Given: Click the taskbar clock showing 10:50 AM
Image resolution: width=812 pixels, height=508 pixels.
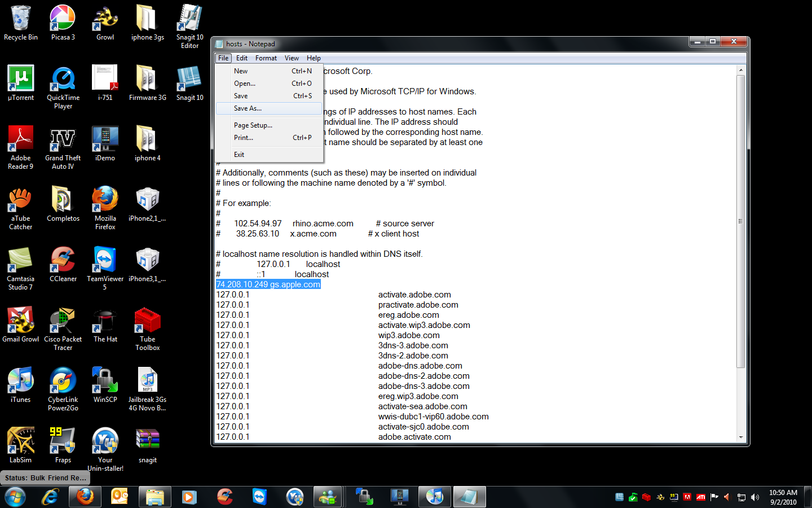Looking at the screenshot, I should tap(783, 497).
